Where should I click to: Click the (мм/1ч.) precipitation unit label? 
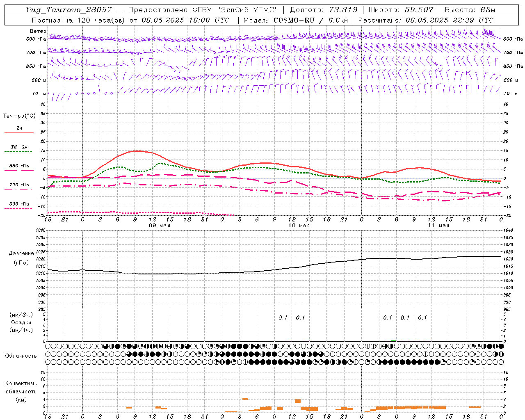point(21,330)
